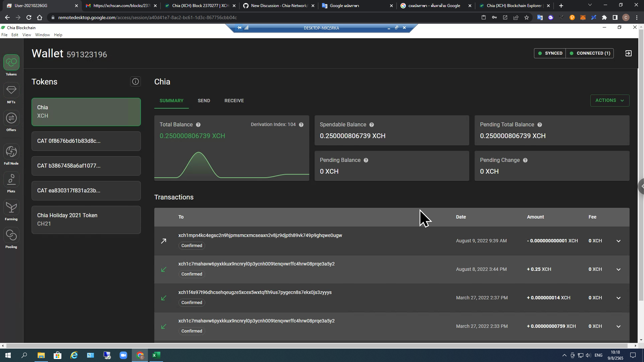Select the CAT 0f8676bd61b83d8c token
Viewport: 644px width, 362px height.
(86, 141)
